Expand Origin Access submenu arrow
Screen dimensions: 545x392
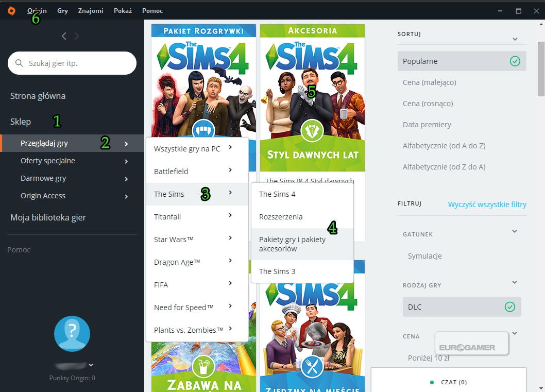pyautogui.click(x=126, y=196)
